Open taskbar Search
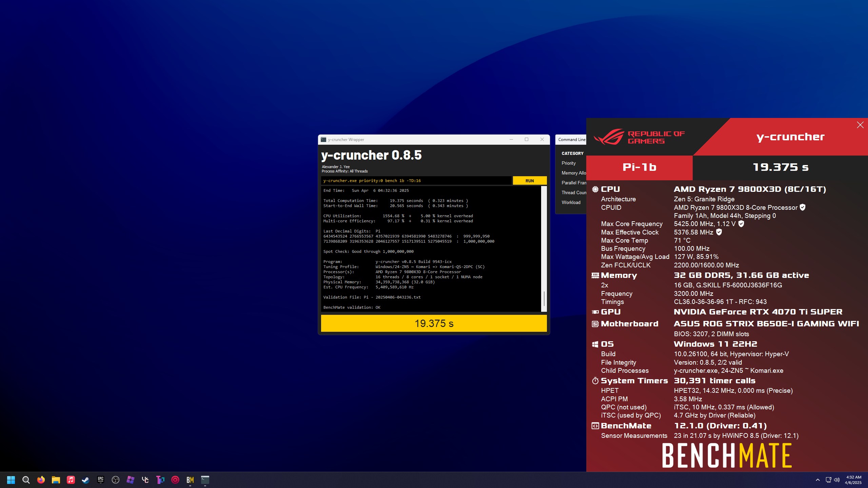The height and width of the screenshot is (488, 868). (26, 480)
